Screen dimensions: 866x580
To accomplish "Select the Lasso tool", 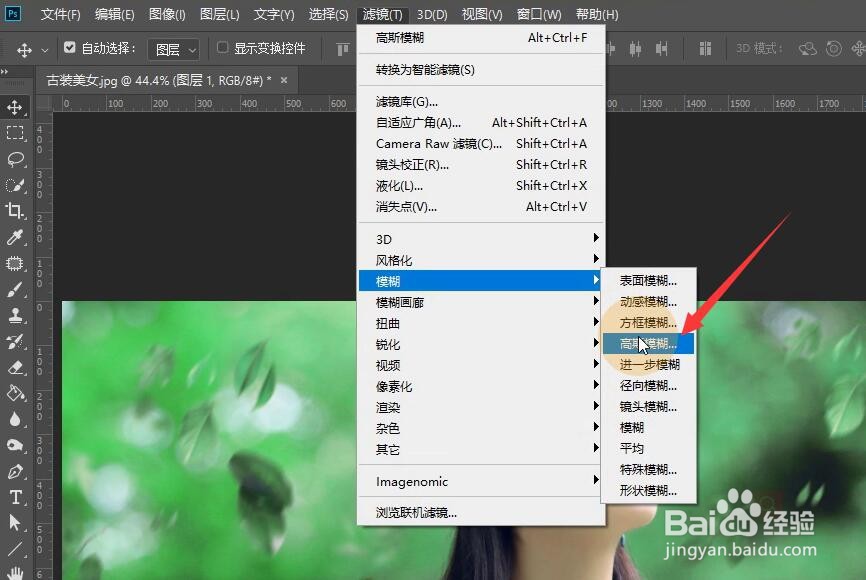I will pos(15,159).
